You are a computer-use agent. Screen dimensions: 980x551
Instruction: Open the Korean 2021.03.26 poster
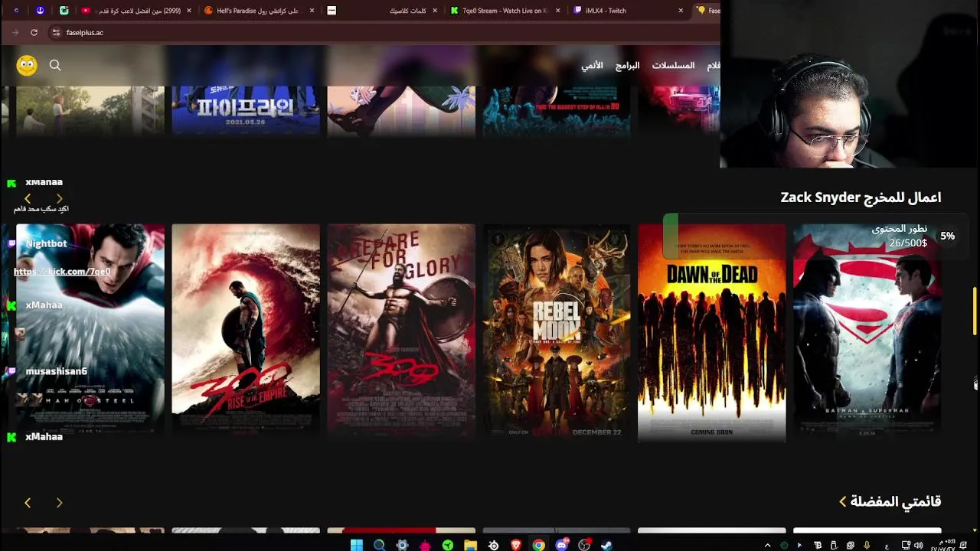coord(246,111)
